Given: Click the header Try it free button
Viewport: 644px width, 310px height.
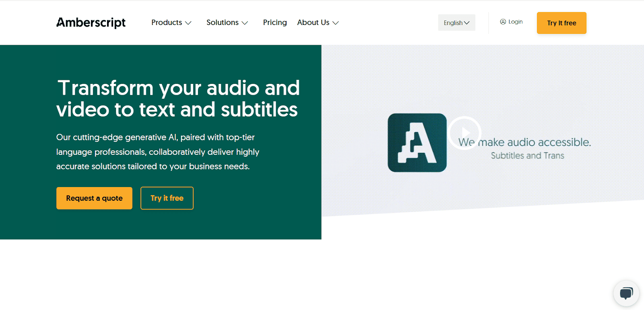Looking at the screenshot, I should click(561, 23).
